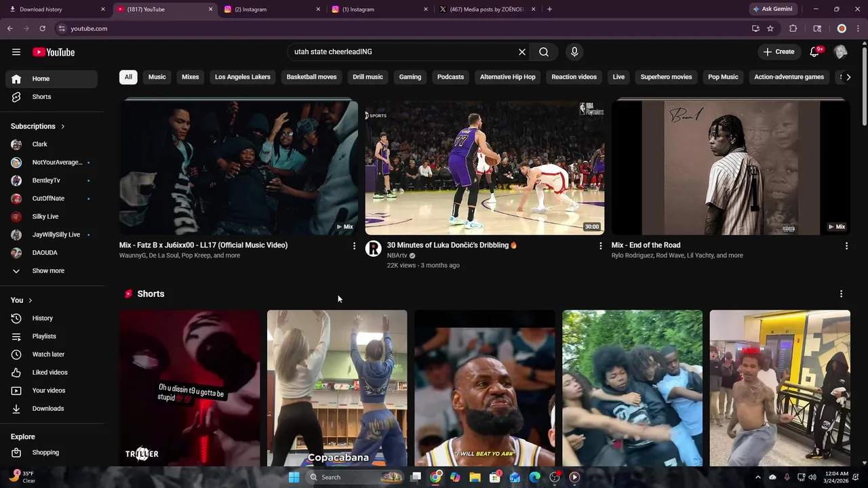Screen dimensions: 868x488
Task: Select the Podcasts filter chip
Action: (x=450, y=77)
